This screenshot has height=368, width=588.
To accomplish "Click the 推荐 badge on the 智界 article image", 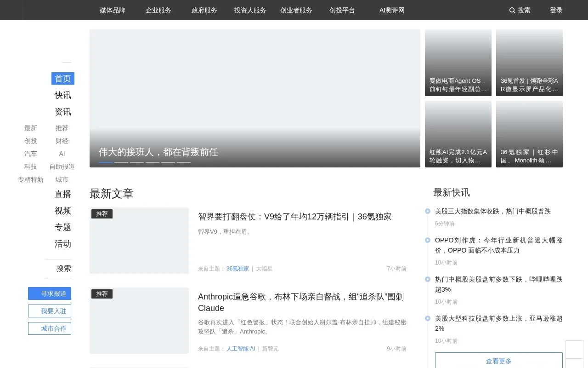I will [x=102, y=214].
